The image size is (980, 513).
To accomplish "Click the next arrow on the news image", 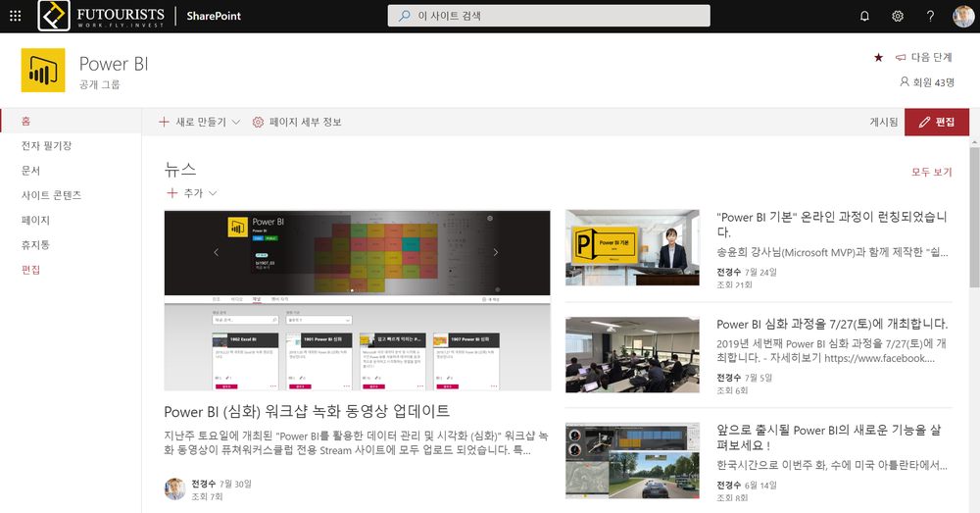I will click(x=496, y=252).
